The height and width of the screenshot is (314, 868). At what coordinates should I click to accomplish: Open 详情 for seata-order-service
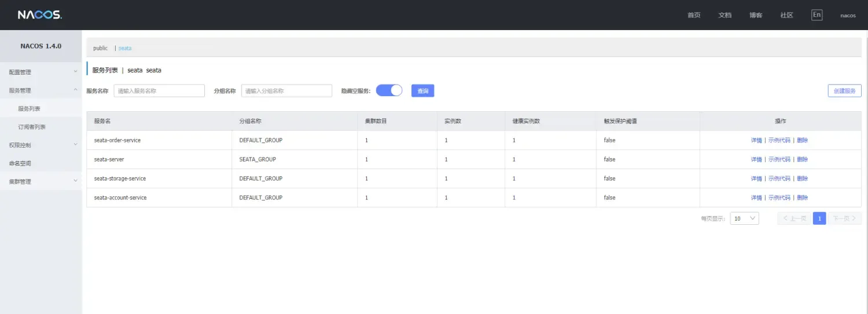pos(756,140)
